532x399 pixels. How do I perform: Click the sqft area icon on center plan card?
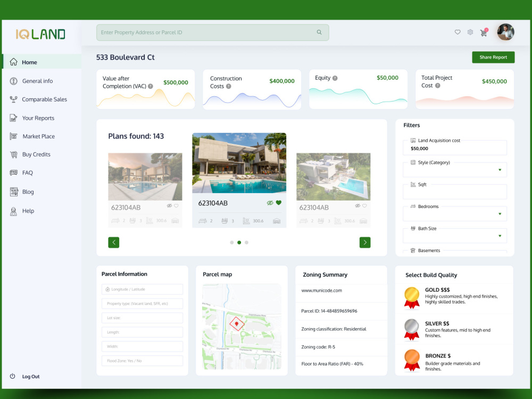click(246, 221)
